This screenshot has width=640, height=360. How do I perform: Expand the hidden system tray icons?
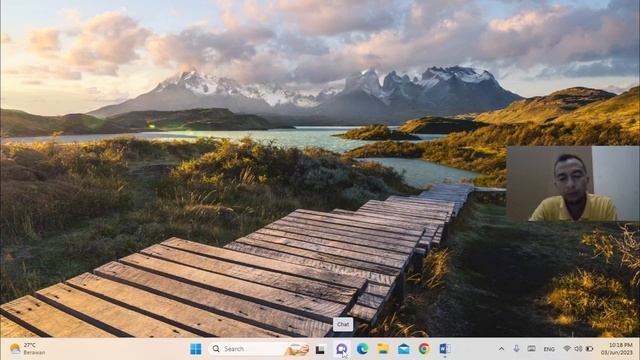coord(502,349)
